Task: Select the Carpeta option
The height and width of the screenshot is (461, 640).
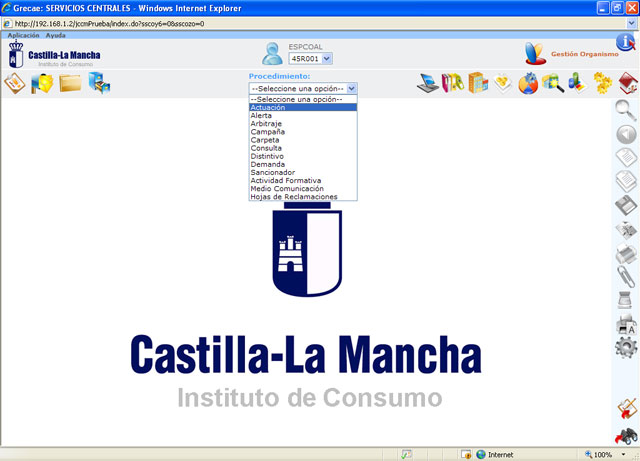Action: (303, 140)
